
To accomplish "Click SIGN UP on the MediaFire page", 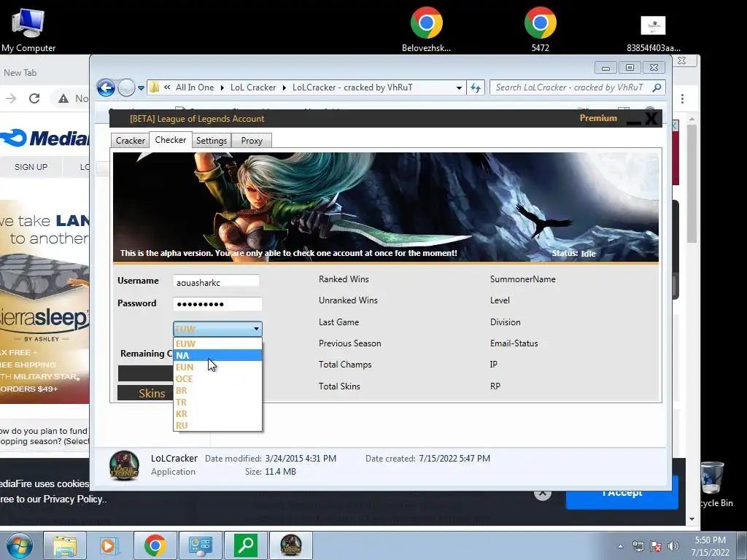I will (x=31, y=167).
